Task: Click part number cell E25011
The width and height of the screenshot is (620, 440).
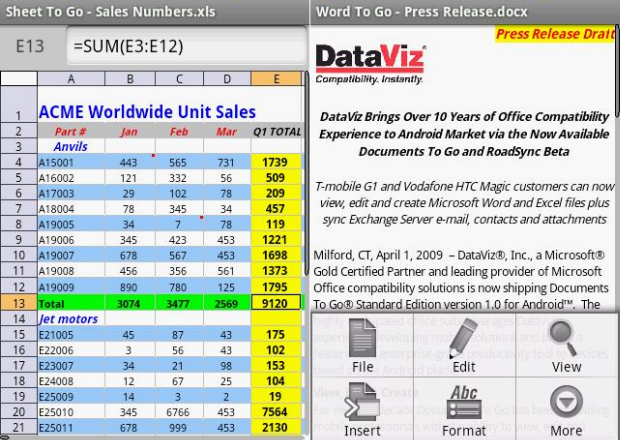Action: coord(71,427)
